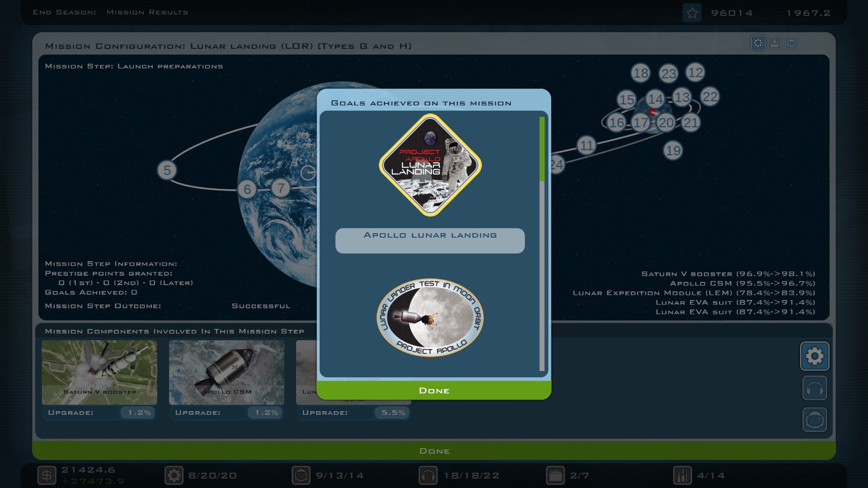
Task: Click the gear engineers button on right
Action: 815,356
